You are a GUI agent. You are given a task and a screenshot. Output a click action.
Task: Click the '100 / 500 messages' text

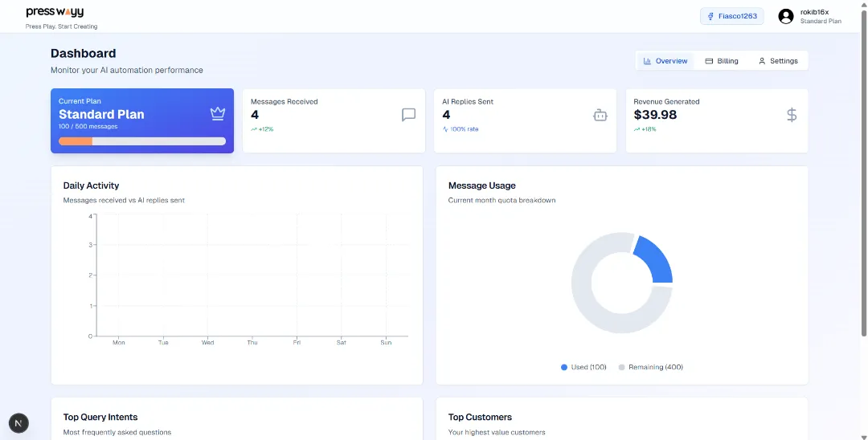[88, 127]
